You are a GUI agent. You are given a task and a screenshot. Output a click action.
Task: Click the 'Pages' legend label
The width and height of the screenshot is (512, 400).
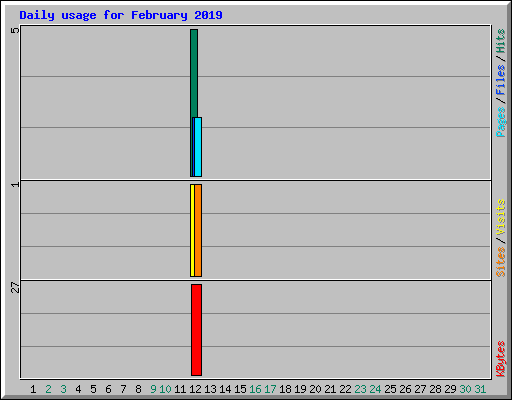pyautogui.click(x=500, y=122)
